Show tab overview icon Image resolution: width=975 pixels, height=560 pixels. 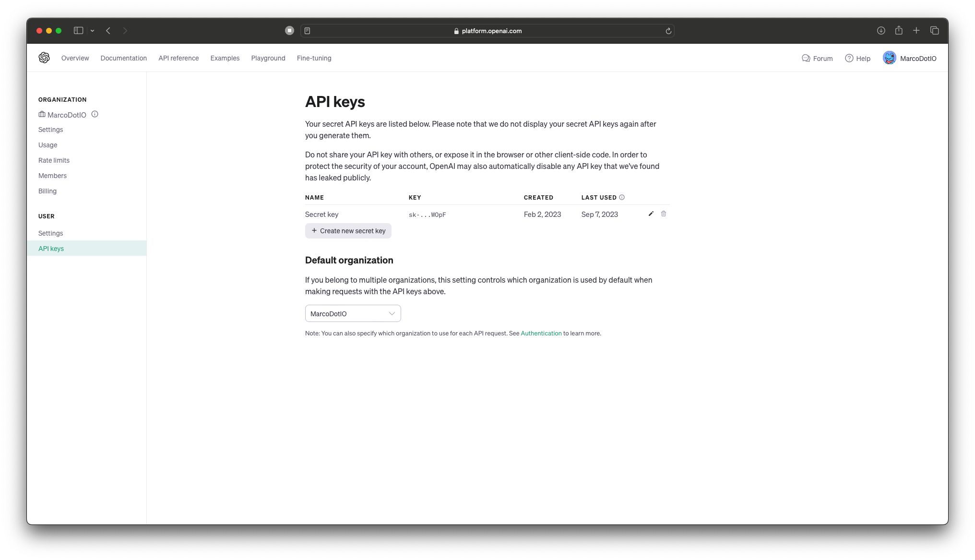(x=934, y=31)
